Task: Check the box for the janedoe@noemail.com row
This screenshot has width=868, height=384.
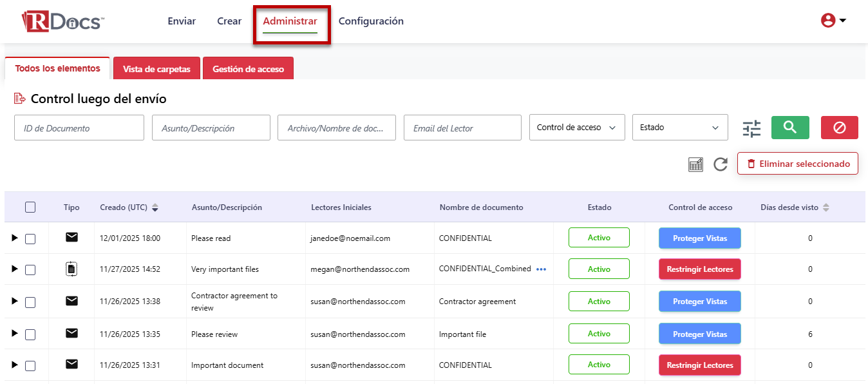Action: click(30, 239)
